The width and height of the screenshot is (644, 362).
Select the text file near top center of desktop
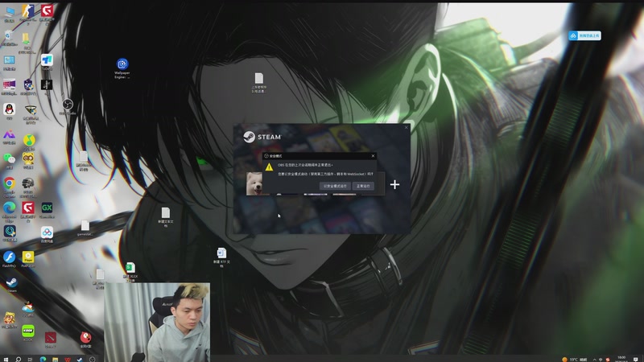[x=258, y=83]
